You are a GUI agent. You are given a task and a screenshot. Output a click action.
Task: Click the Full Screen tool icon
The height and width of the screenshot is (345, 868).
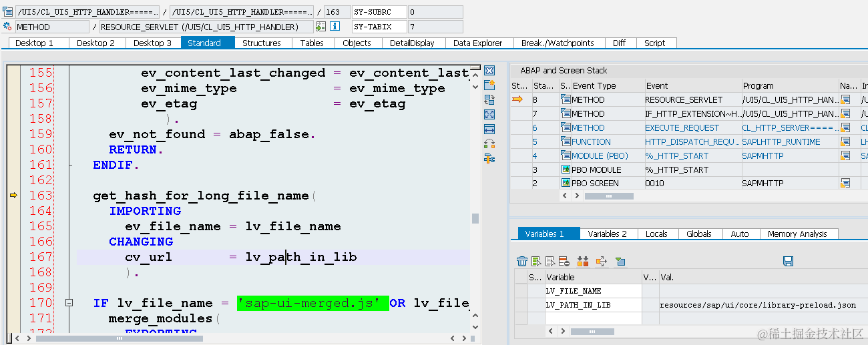(489, 114)
